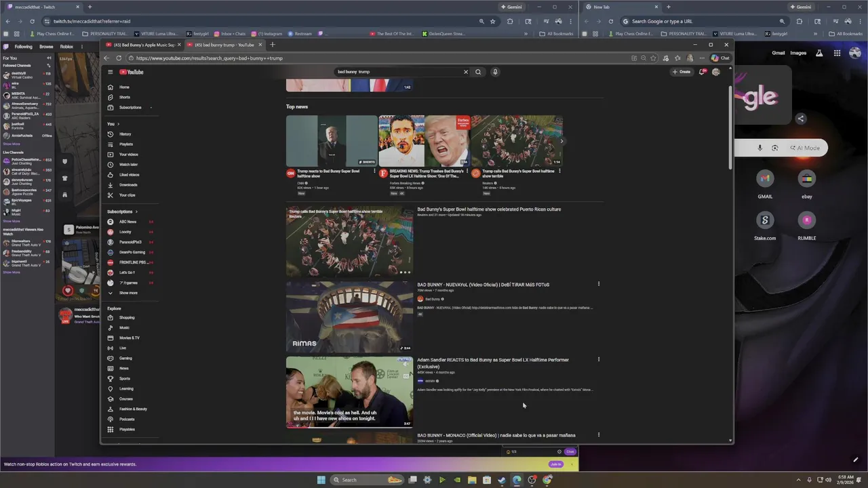This screenshot has width=868, height=488.
Task: Open Liked videos in sidebar
Action: (130, 175)
